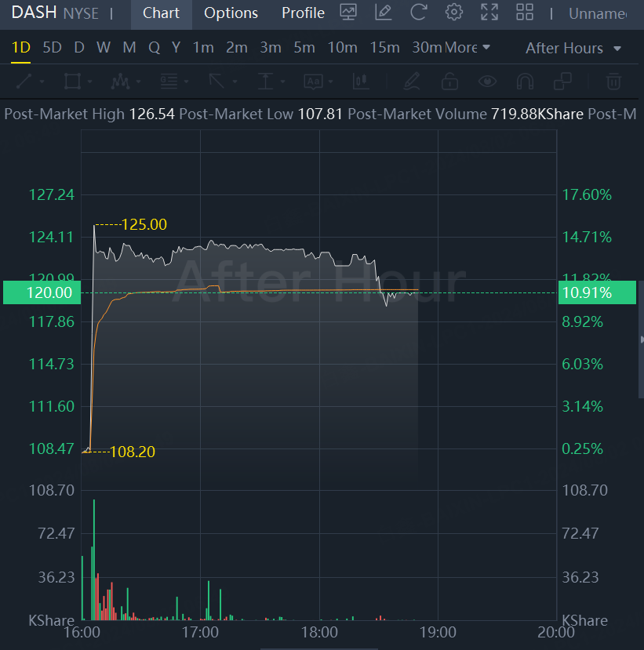
Task: Select the measure range tool
Action: (x=265, y=82)
